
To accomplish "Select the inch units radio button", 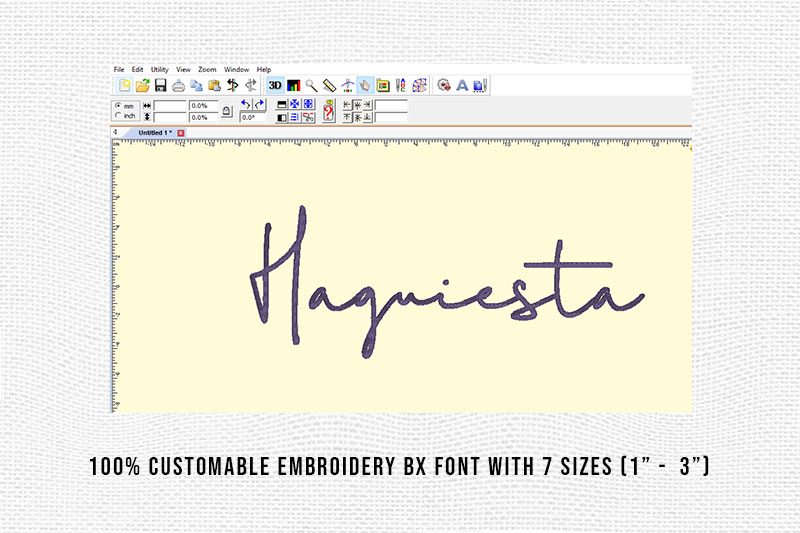I will 118,115.
